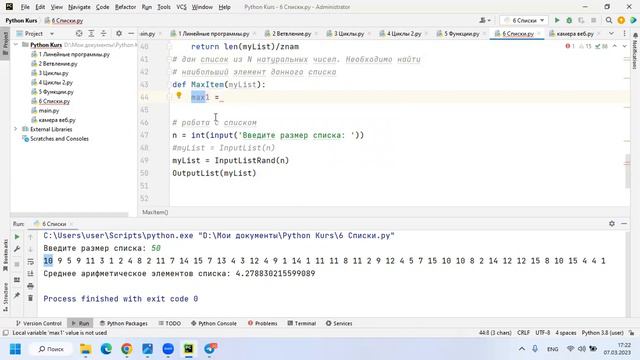Open the VCS menu
This screenshot has height=360, width=640.
pyautogui.click(x=181, y=7)
